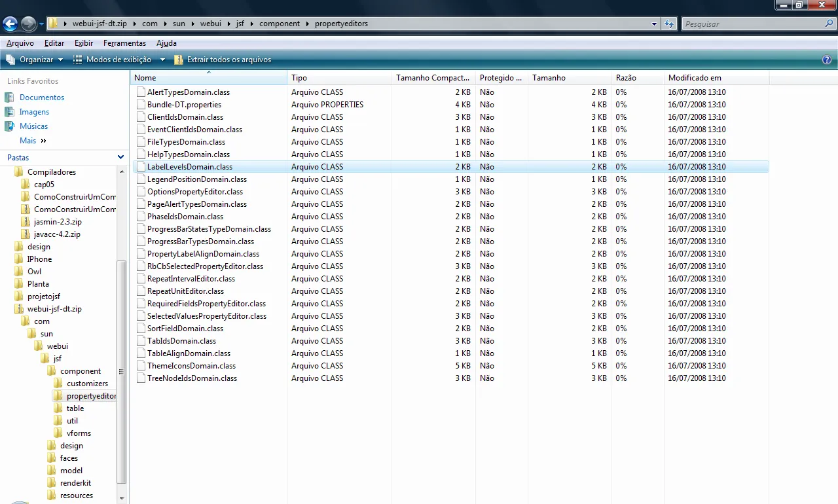838x504 pixels.
Task: Click the help question mark icon
Action: 827,60
